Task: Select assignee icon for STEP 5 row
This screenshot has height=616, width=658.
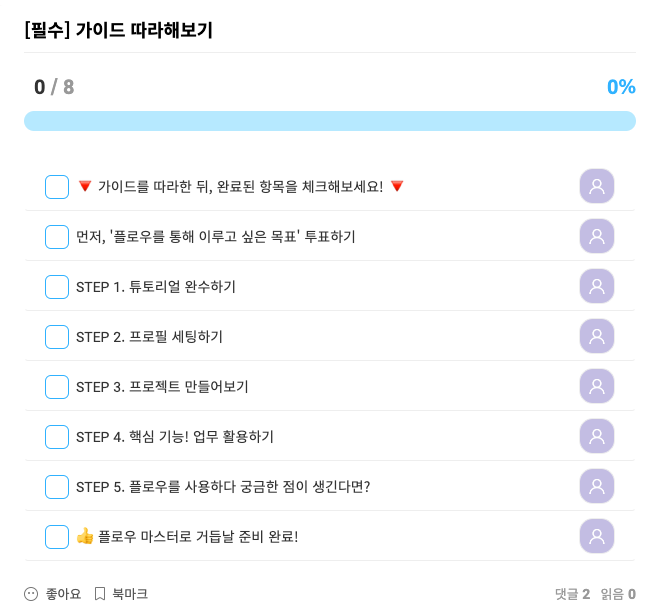Action: click(597, 486)
